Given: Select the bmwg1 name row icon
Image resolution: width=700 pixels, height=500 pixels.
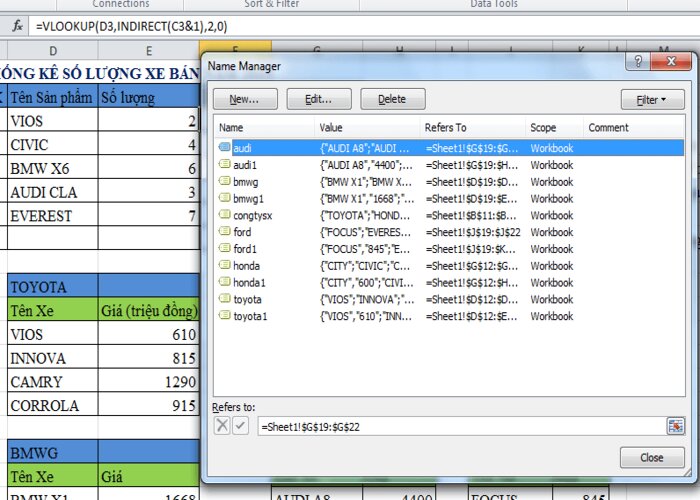Looking at the screenshot, I should pos(224,198).
